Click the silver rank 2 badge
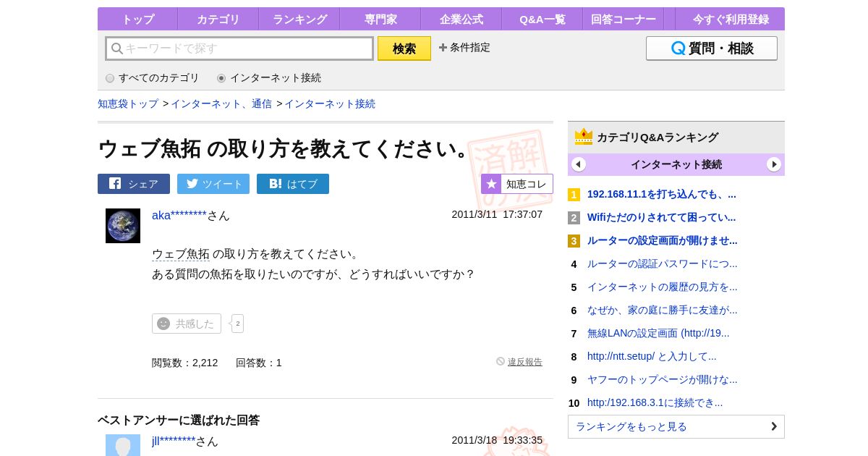 574,218
